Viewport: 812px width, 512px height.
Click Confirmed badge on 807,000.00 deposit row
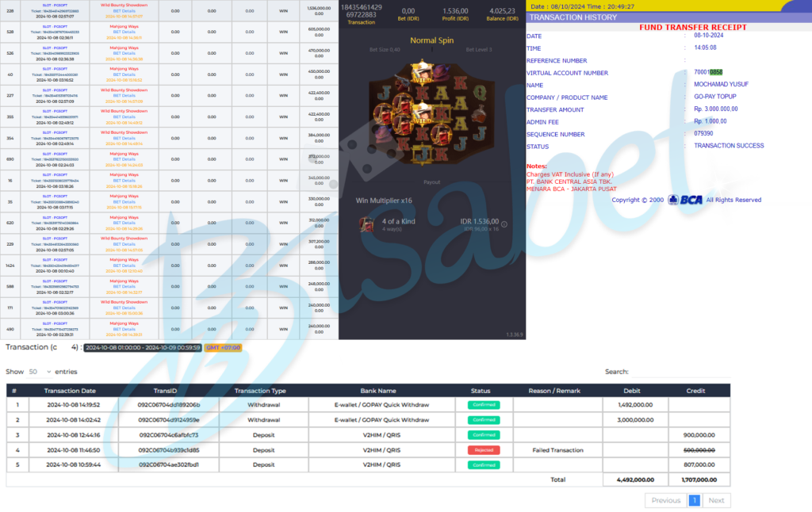[484, 465]
